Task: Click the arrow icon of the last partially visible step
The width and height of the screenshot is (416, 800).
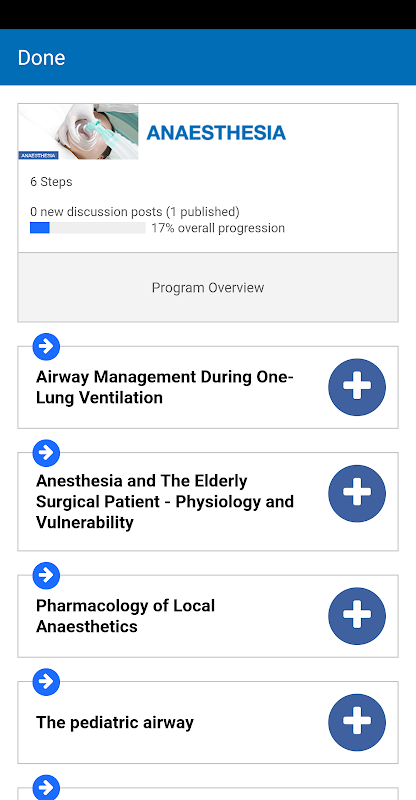Action: tap(46, 788)
